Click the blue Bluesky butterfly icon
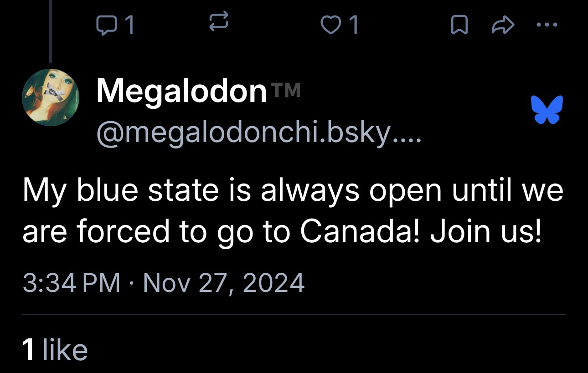 [x=547, y=110]
